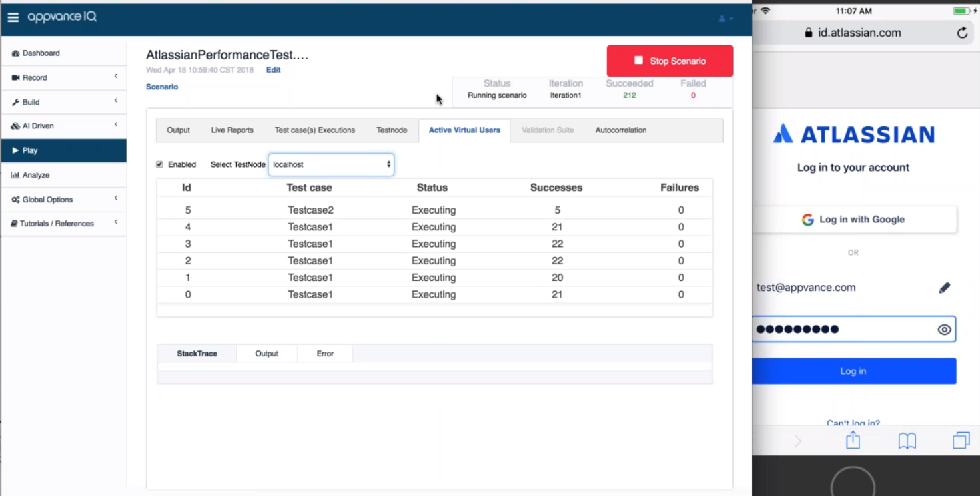This screenshot has height=496, width=980.
Task: Click the Stop Scenario button
Action: [670, 61]
